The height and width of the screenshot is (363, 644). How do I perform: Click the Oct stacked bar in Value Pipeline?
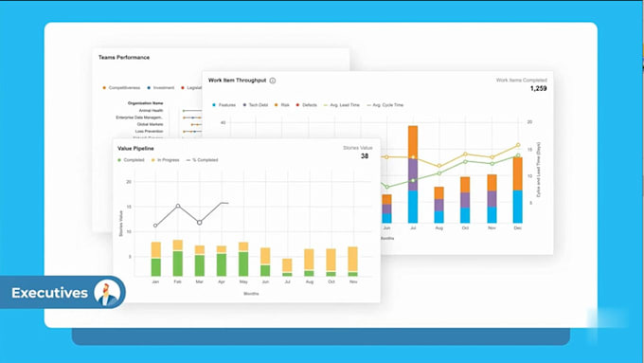[331, 263]
